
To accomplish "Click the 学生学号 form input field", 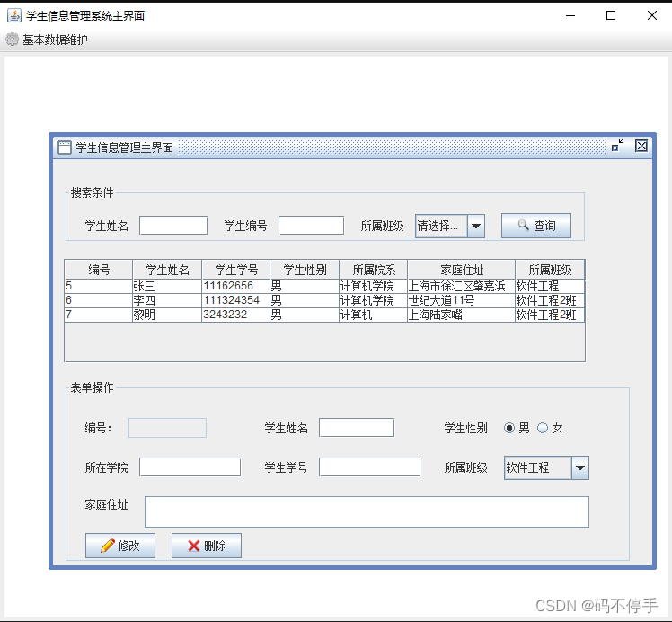I will click(x=369, y=467).
